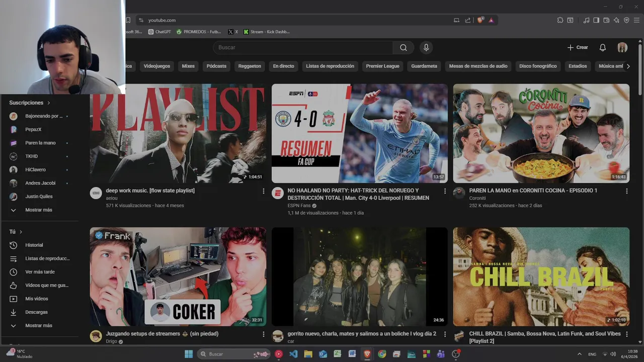Click the YouTube search magnifier button
This screenshot has height=362, width=644.
[x=404, y=47]
